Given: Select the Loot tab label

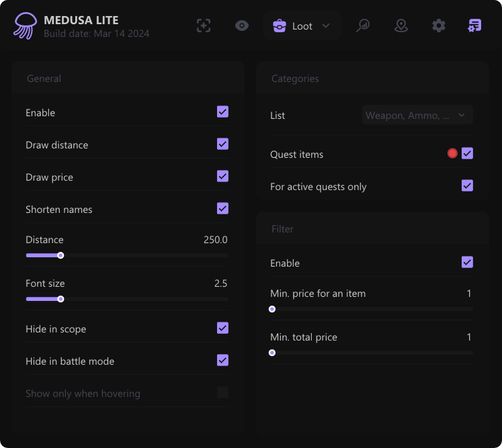Looking at the screenshot, I should 302,26.
